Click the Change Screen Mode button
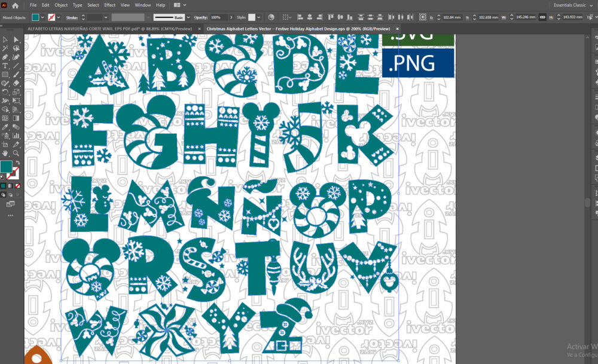The width and height of the screenshot is (598, 364). (x=10, y=204)
